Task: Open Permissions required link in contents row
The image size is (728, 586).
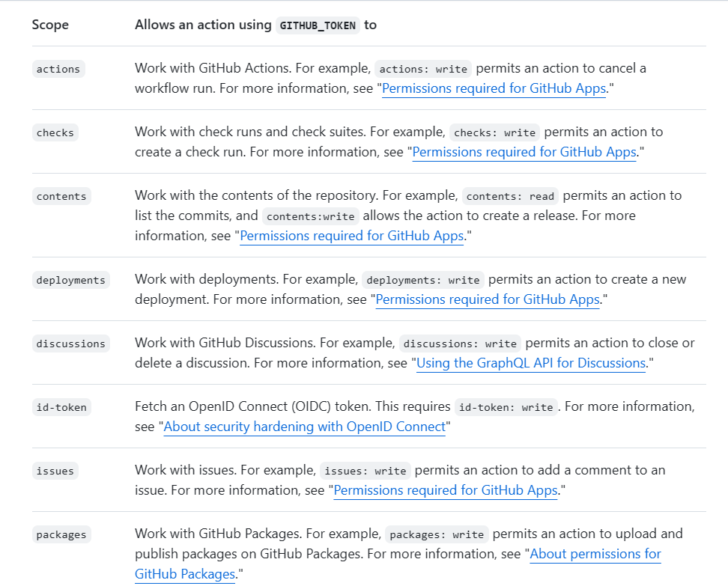Action: [351, 236]
